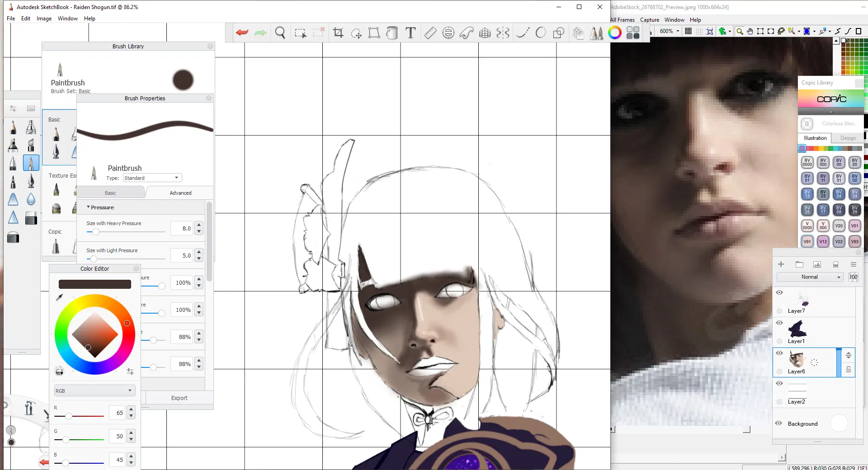
Task: Open the brush Type dropdown
Action: (x=152, y=178)
